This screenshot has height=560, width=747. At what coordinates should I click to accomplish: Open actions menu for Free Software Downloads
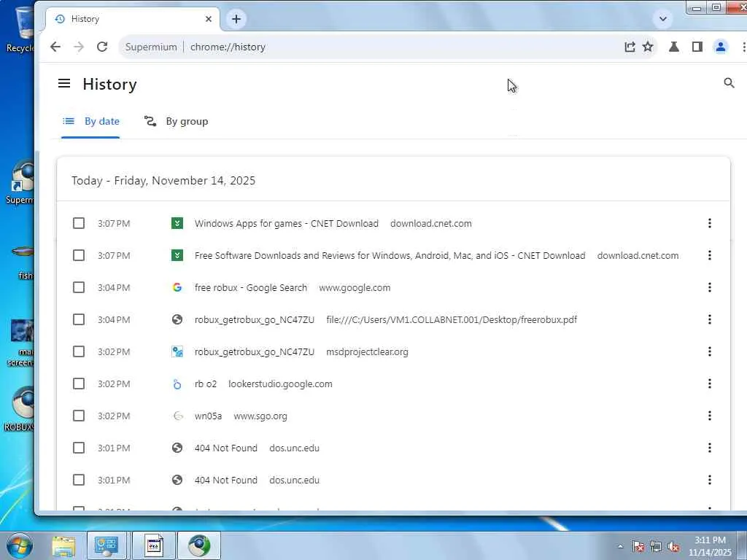709,255
